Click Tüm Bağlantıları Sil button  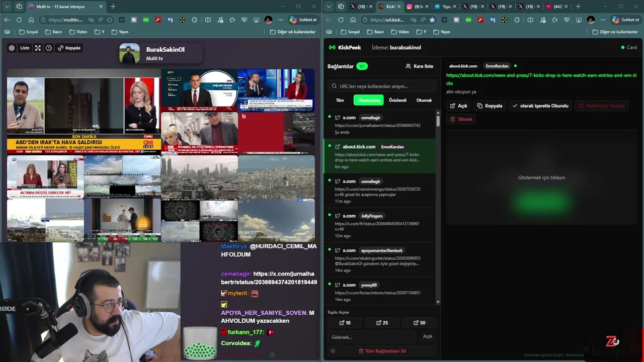382,351
